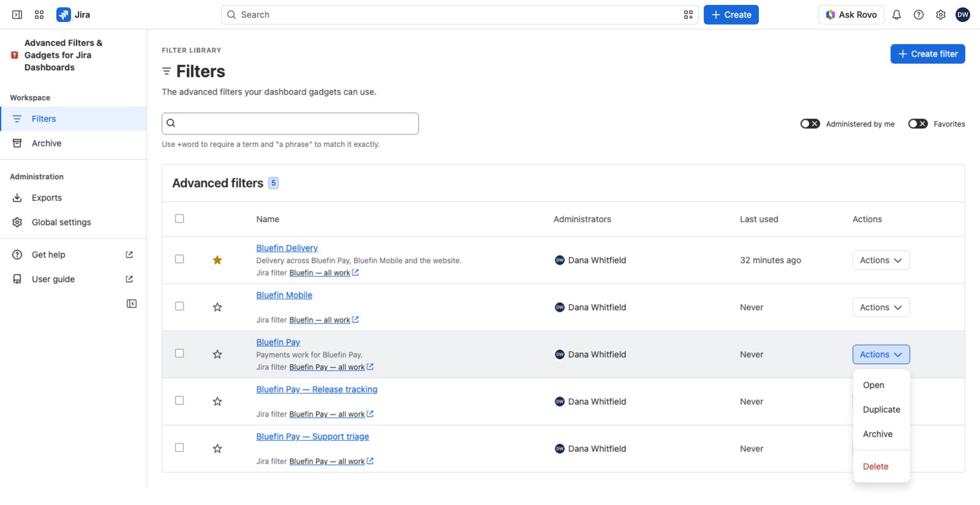Click the Create filter button
980x505 pixels.
(927, 54)
